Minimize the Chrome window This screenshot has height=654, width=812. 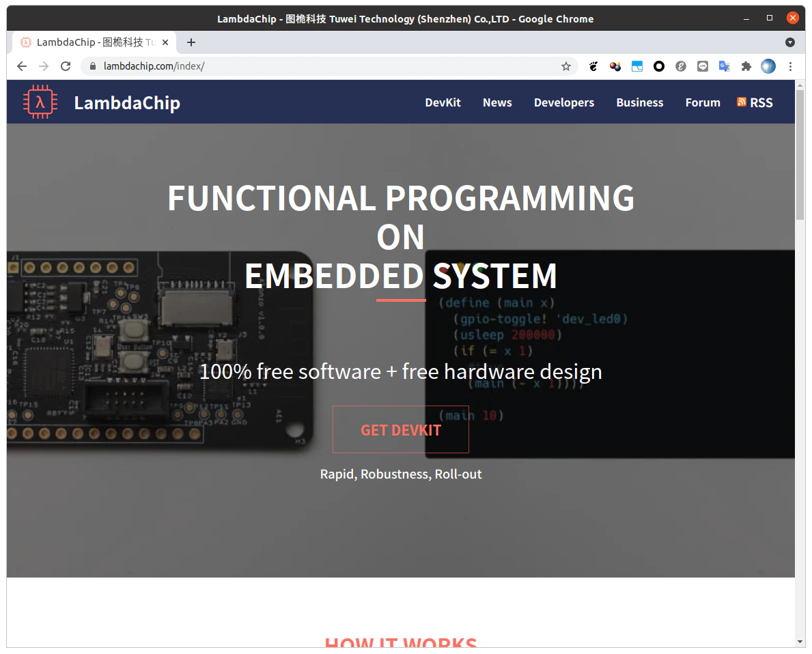click(746, 18)
